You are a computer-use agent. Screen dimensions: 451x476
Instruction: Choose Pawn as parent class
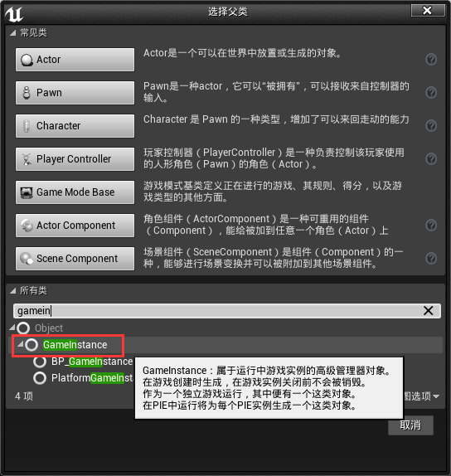point(75,93)
